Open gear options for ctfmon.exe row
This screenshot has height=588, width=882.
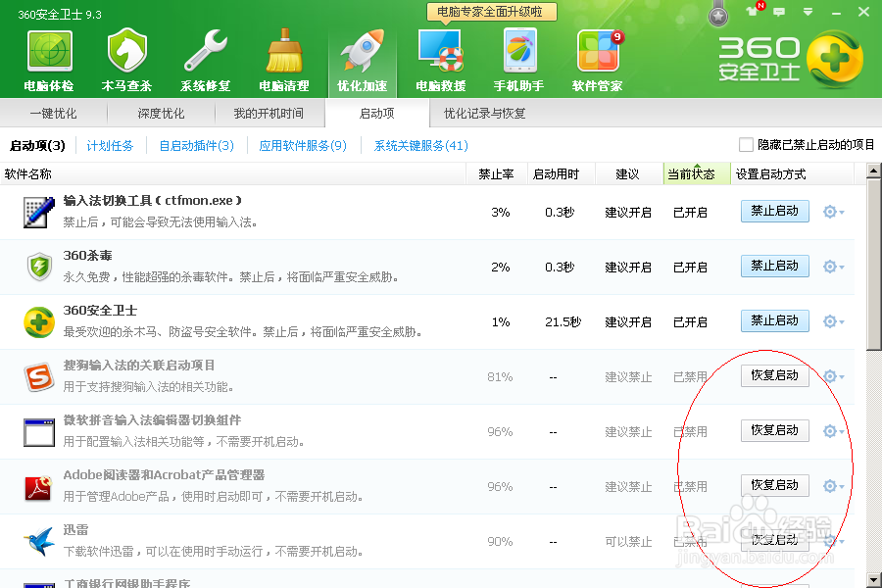click(834, 212)
